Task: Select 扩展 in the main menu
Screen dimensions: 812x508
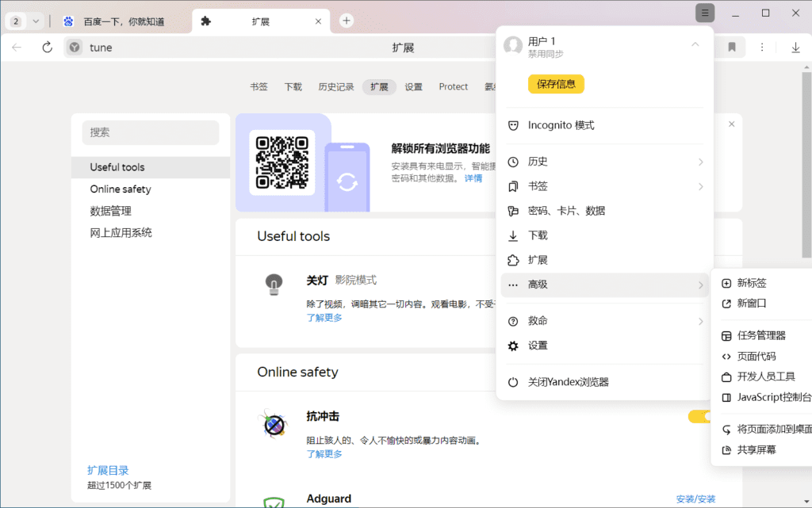Action: tap(605, 260)
